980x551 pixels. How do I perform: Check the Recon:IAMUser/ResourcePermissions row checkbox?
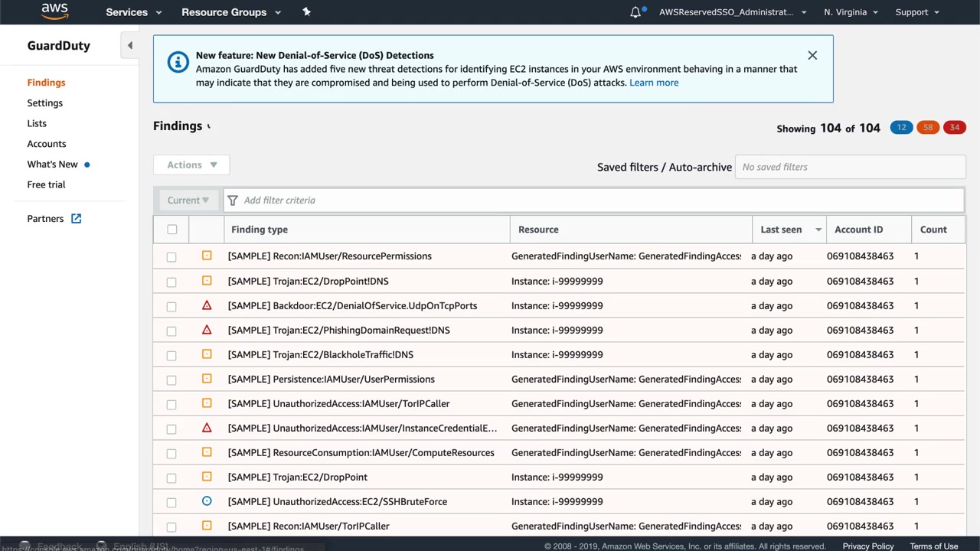pyautogui.click(x=171, y=257)
